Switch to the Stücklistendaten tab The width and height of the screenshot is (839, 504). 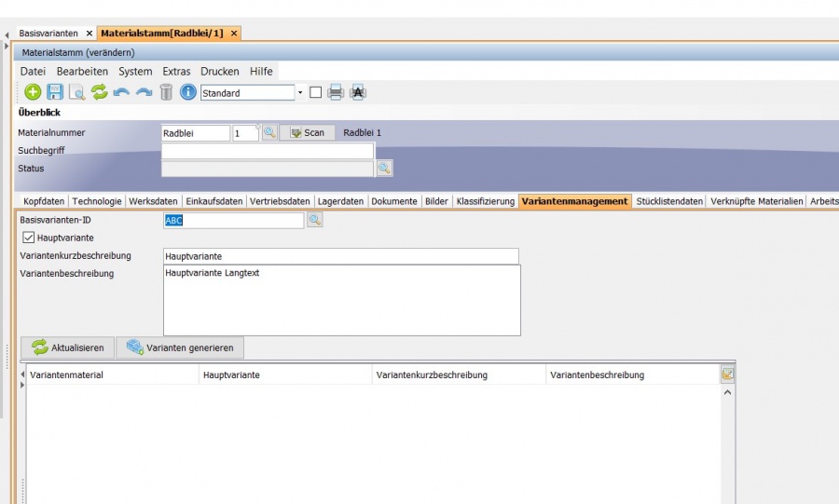[x=669, y=201]
